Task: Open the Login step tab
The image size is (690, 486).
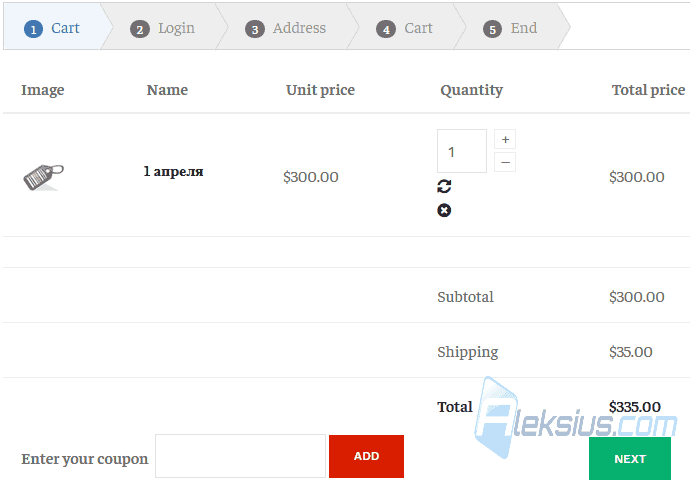Action: (162, 28)
